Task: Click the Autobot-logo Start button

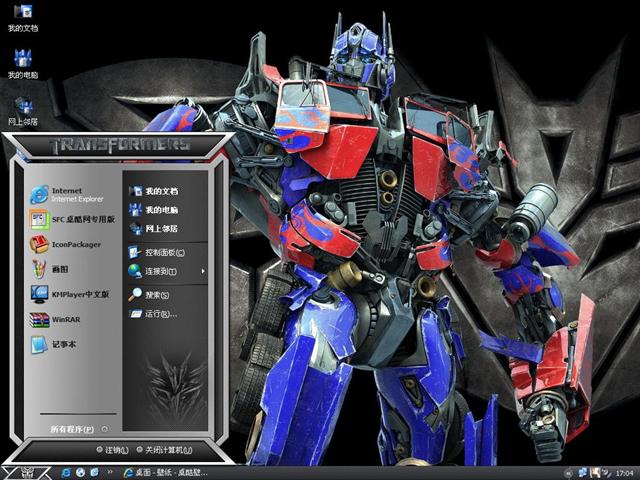Action: (27, 473)
